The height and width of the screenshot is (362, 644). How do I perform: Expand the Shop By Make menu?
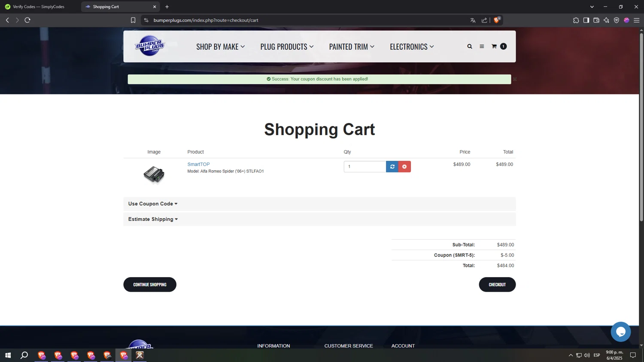[220, 46]
